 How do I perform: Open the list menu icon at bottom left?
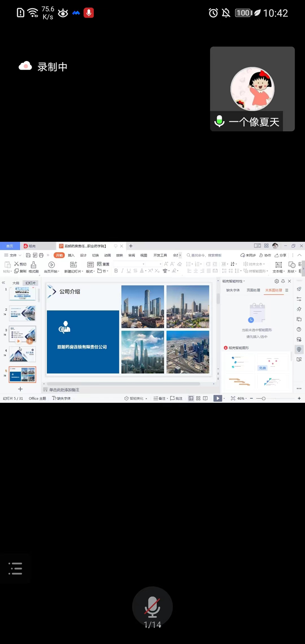(15, 568)
